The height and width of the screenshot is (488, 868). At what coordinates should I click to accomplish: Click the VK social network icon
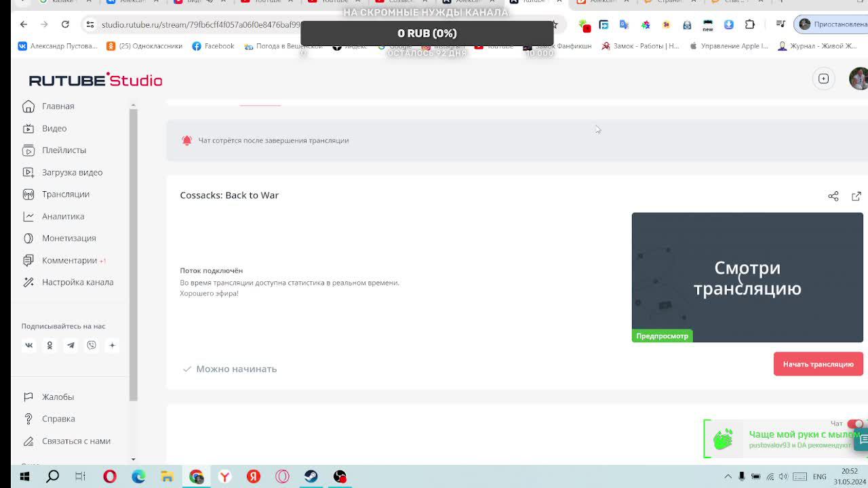[28, 345]
